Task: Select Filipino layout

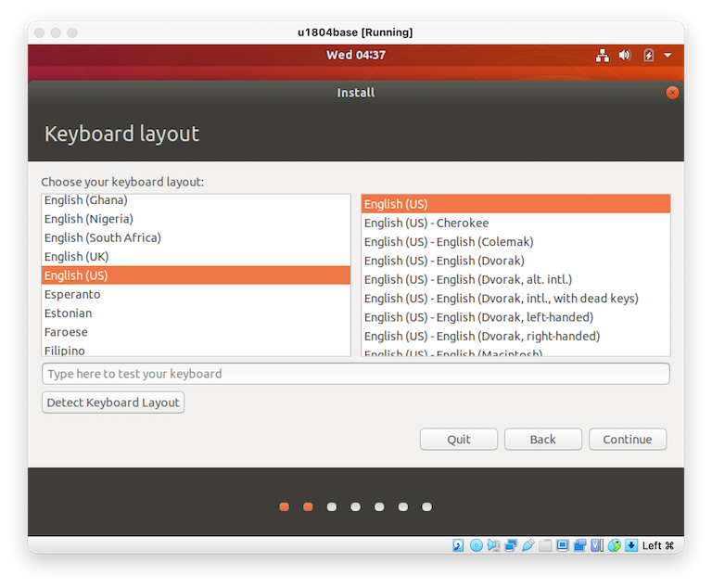Action: pyautogui.click(x=196, y=350)
